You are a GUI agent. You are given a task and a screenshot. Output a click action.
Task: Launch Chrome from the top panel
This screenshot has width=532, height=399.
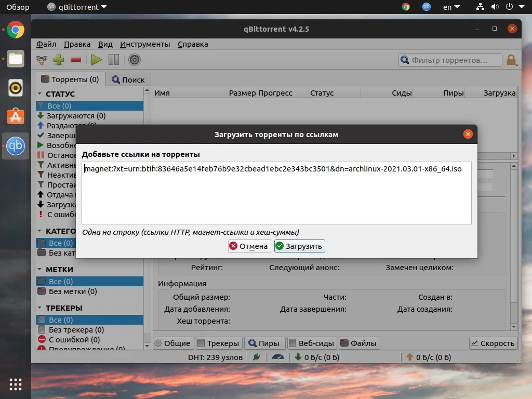pyautogui.click(x=405, y=7)
